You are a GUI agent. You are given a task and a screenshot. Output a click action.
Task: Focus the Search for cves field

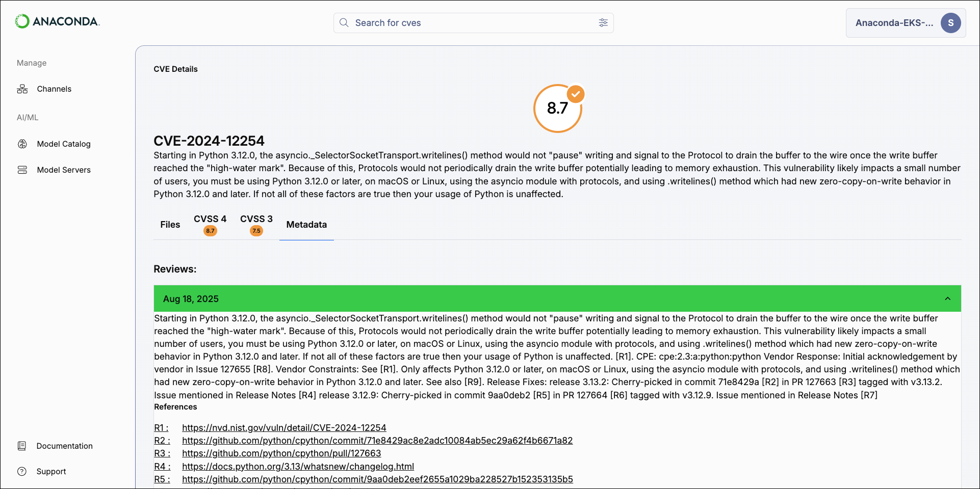click(473, 23)
